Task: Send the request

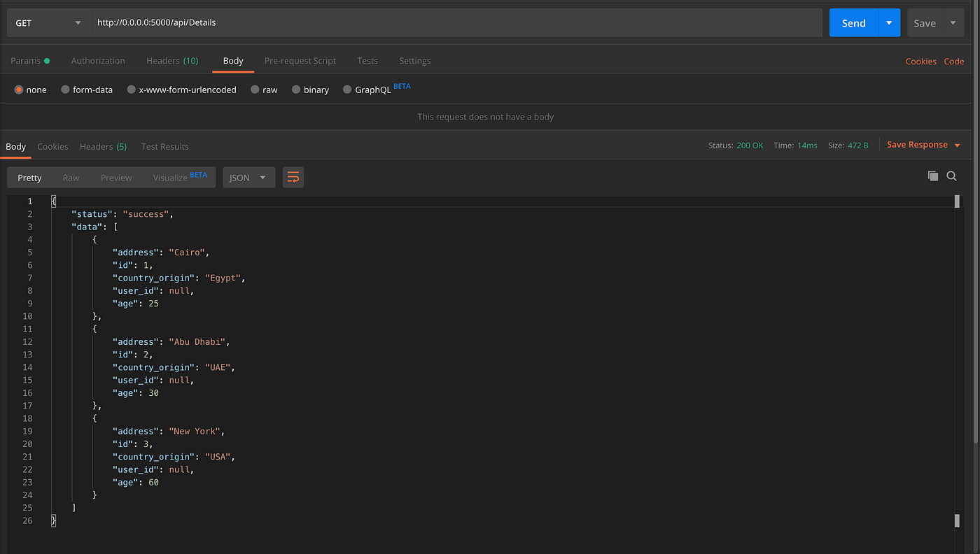Action: click(x=854, y=23)
